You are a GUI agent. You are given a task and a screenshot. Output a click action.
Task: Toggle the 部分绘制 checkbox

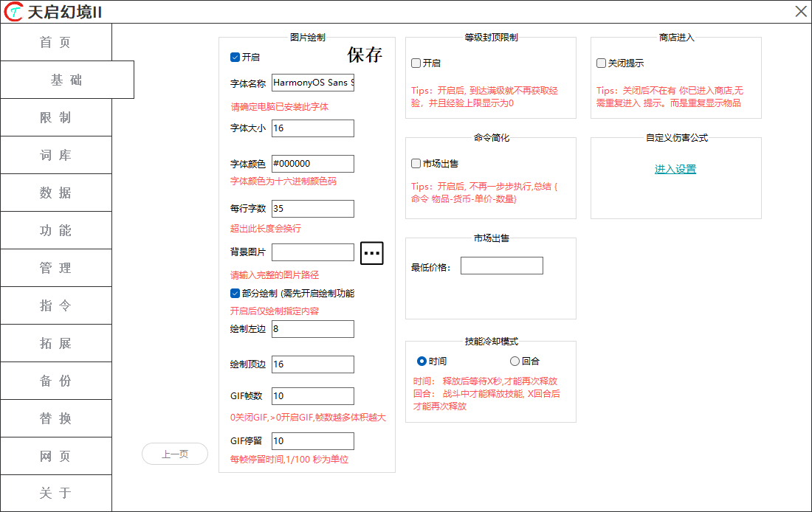235,294
